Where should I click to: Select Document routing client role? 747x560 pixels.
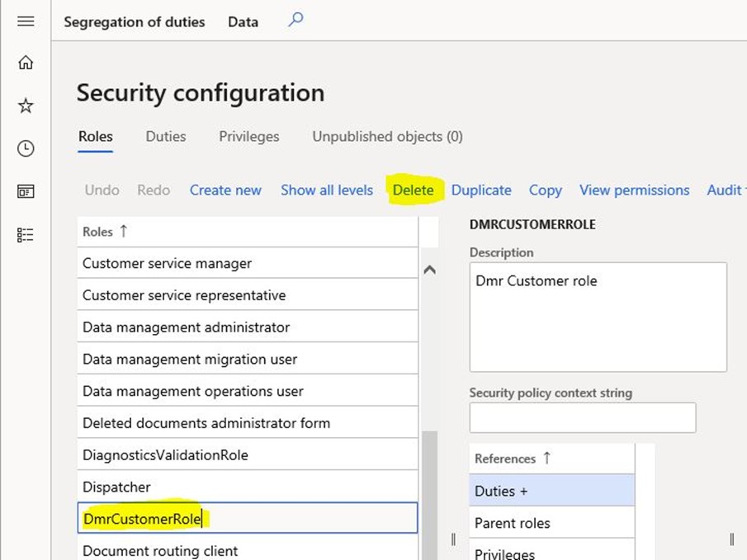[248, 548]
